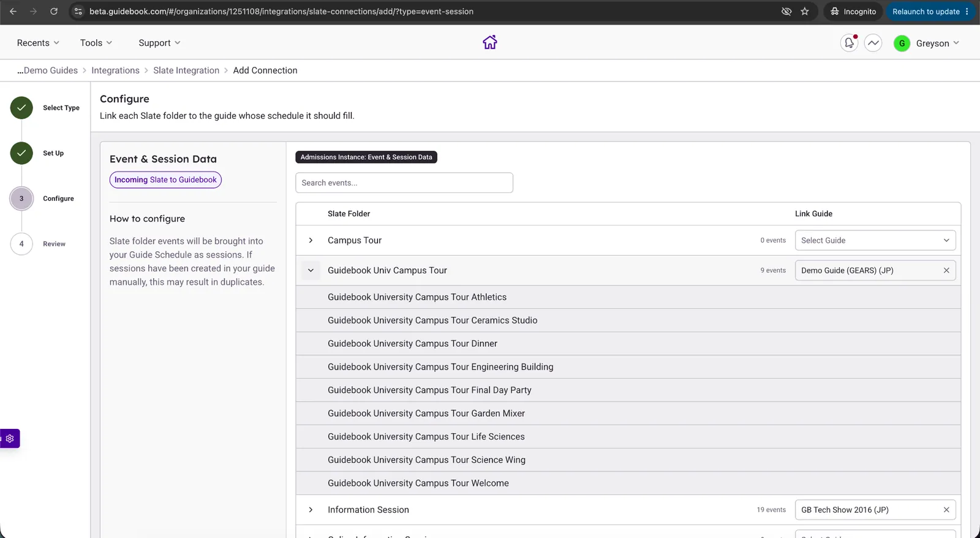The height and width of the screenshot is (538, 980).
Task: Click Add Connection breadcrumb
Action: (x=265, y=70)
